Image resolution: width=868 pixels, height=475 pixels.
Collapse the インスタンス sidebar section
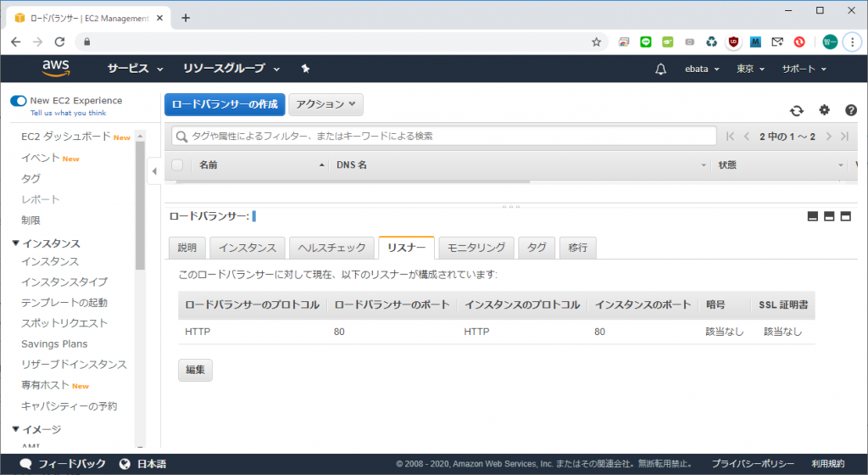(16, 243)
